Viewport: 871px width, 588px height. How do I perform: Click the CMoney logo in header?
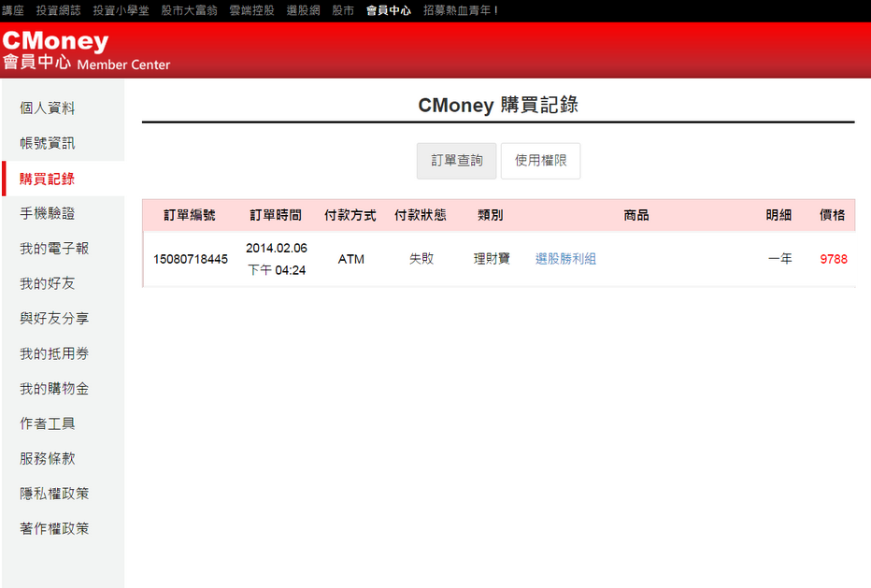point(55,41)
